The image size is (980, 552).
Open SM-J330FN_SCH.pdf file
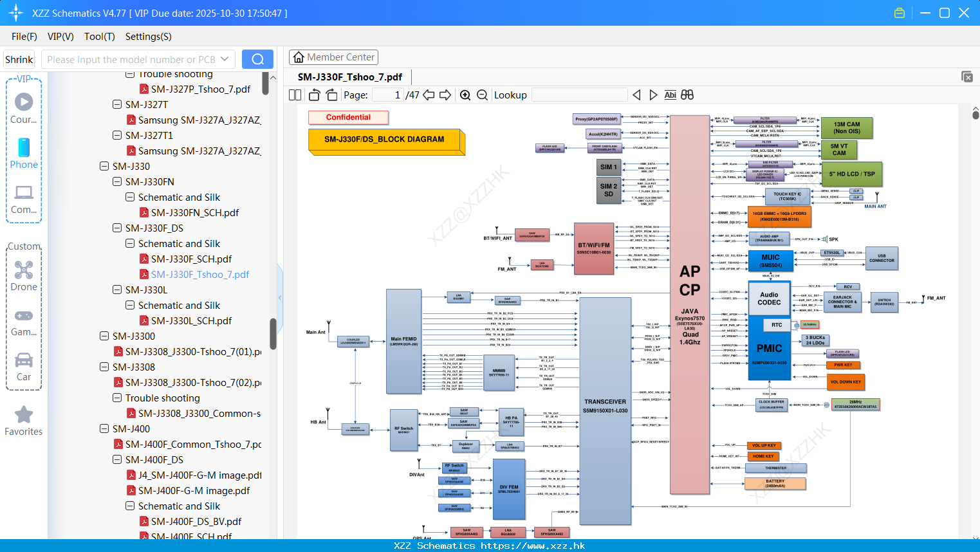[x=195, y=212]
